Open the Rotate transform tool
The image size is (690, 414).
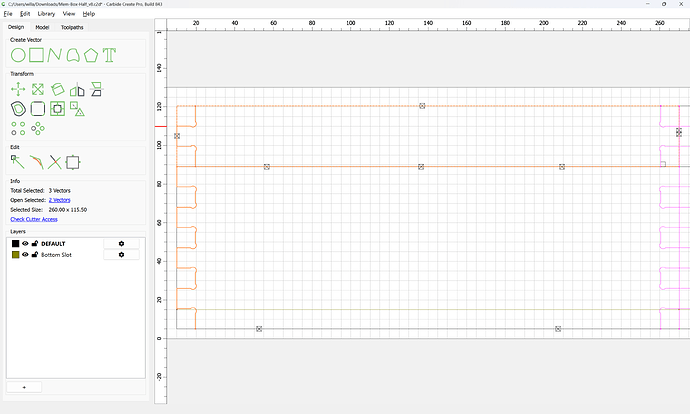click(x=57, y=89)
